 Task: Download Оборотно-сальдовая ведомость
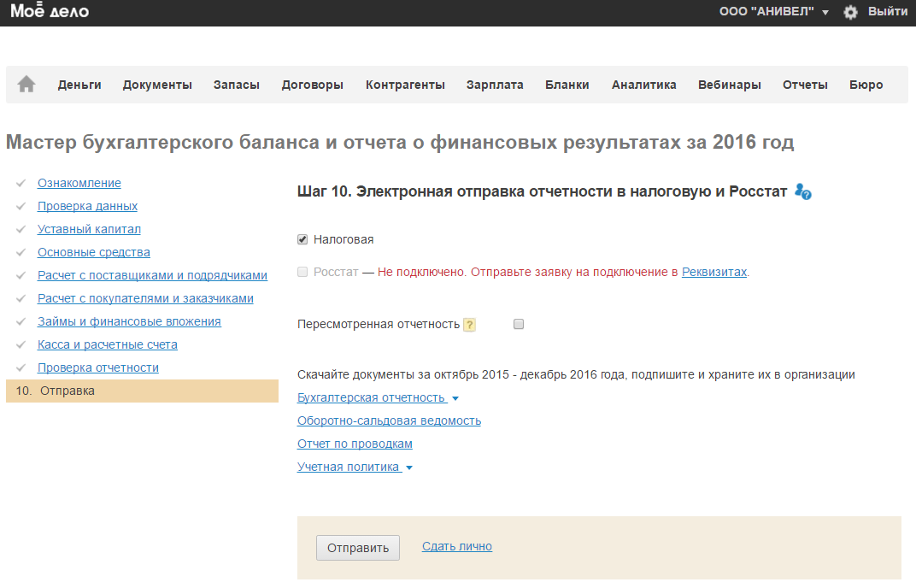pos(389,421)
